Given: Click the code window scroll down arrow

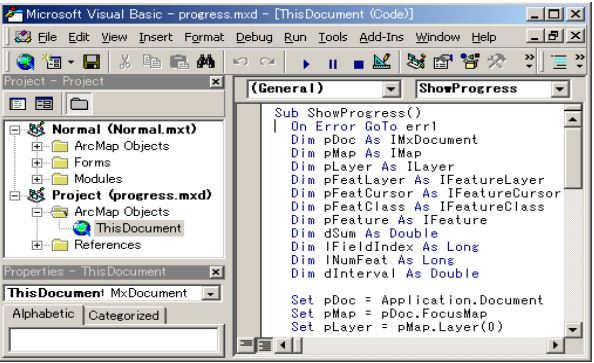Looking at the screenshot, I should click(572, 329).
